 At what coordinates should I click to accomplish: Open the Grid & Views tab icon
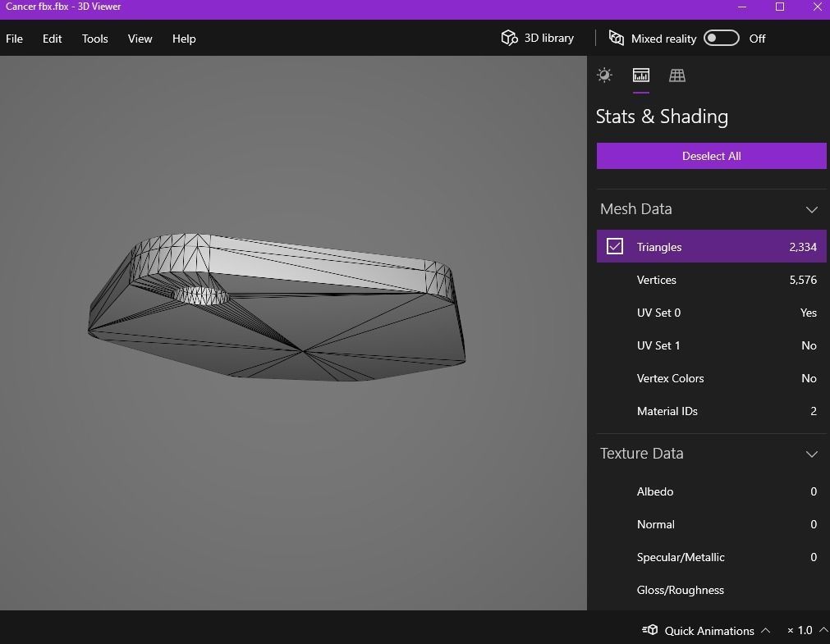677,75
